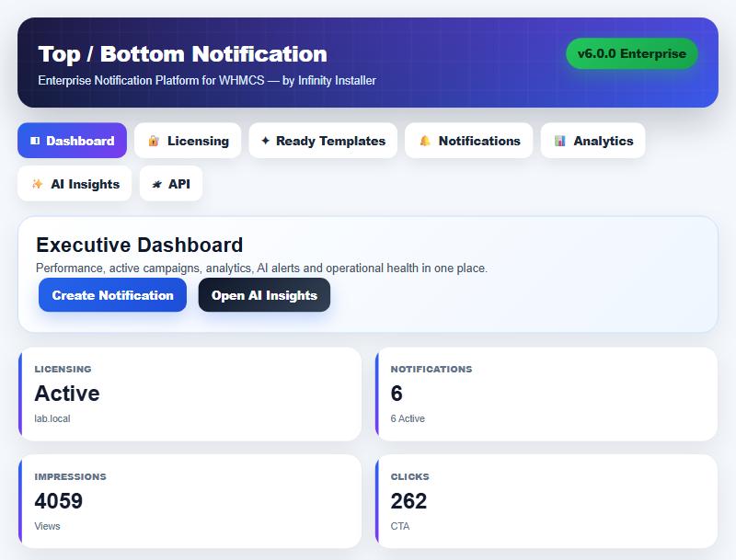Select the Notifications count card
This screenshot has width=736, height=560.
point(546,394)
